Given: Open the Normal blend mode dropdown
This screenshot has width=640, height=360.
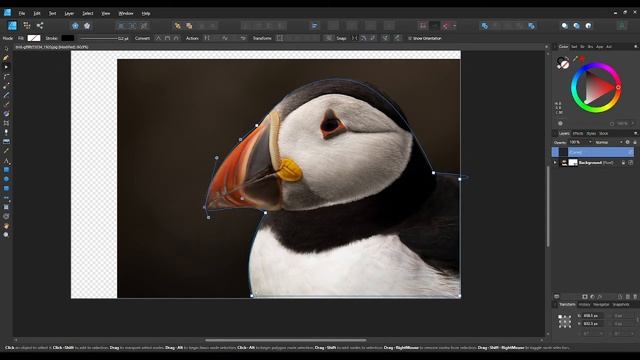Looking at the screenshot, I should (x=609, y=142).
